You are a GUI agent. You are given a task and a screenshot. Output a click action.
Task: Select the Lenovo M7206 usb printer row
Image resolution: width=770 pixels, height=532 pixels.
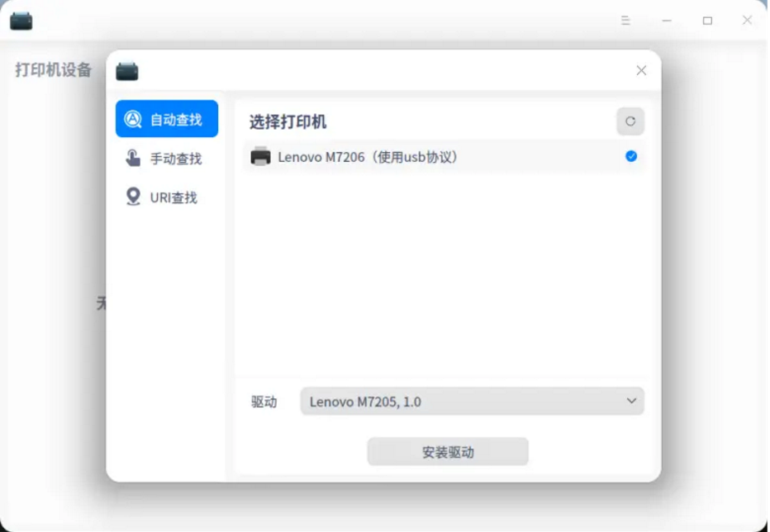click(444, 157)
